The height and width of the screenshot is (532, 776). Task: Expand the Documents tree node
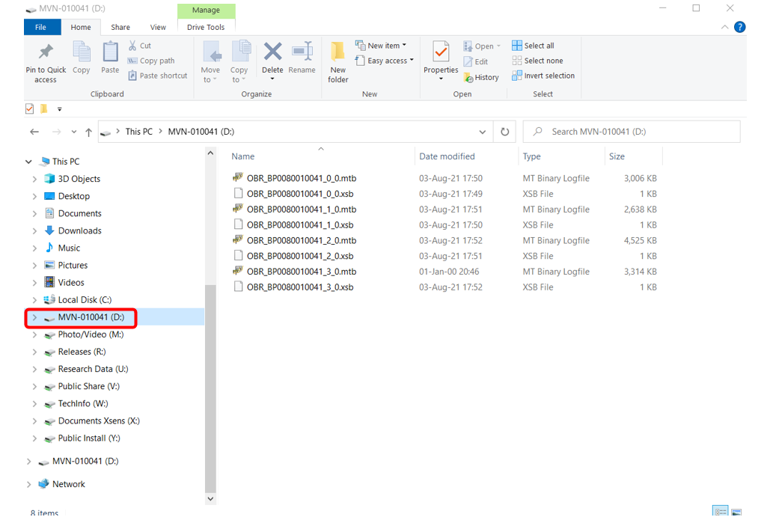pyautogui.click(x=34, y=213)
